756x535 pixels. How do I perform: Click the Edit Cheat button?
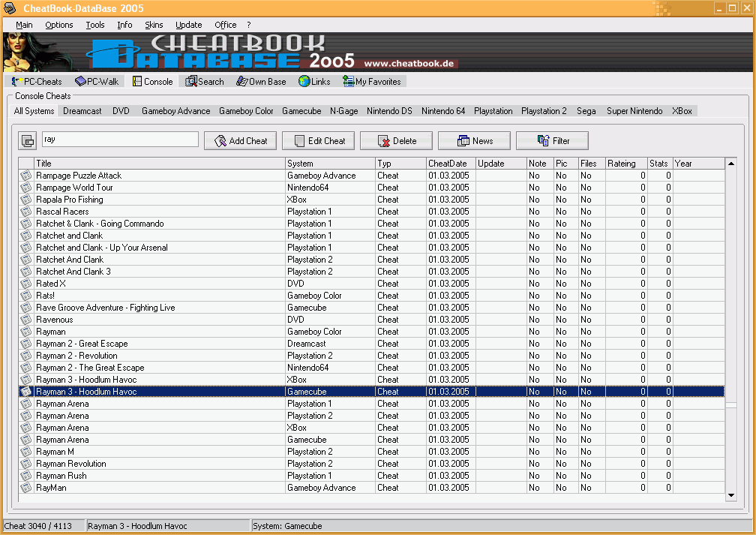pos(319,140)
